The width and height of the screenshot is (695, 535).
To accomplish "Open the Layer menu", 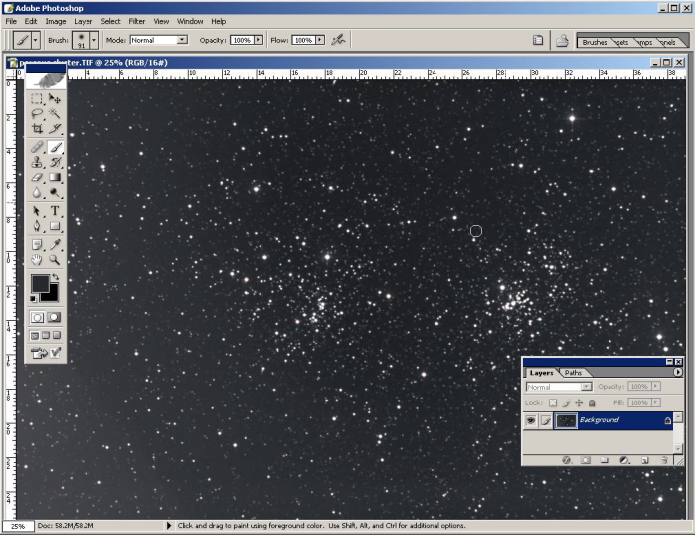I will pos(83,21).
